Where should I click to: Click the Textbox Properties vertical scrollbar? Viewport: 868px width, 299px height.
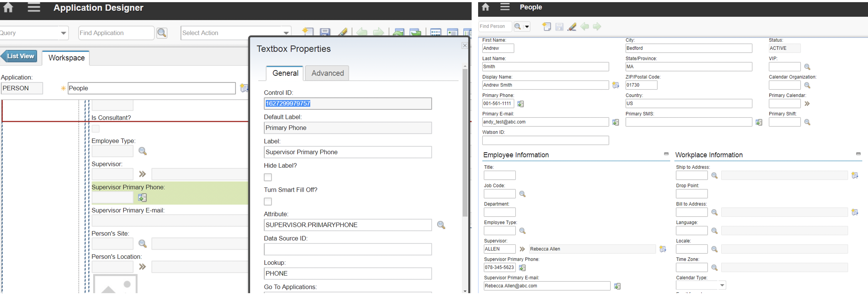465,141
